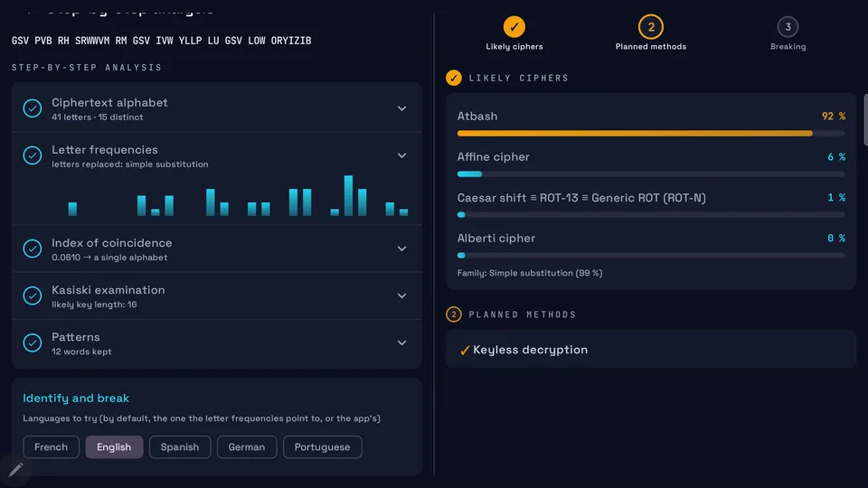Click the ciphertext string GSV PVB RH
This screenshot has height=488, width=868.
click(161, 41)
